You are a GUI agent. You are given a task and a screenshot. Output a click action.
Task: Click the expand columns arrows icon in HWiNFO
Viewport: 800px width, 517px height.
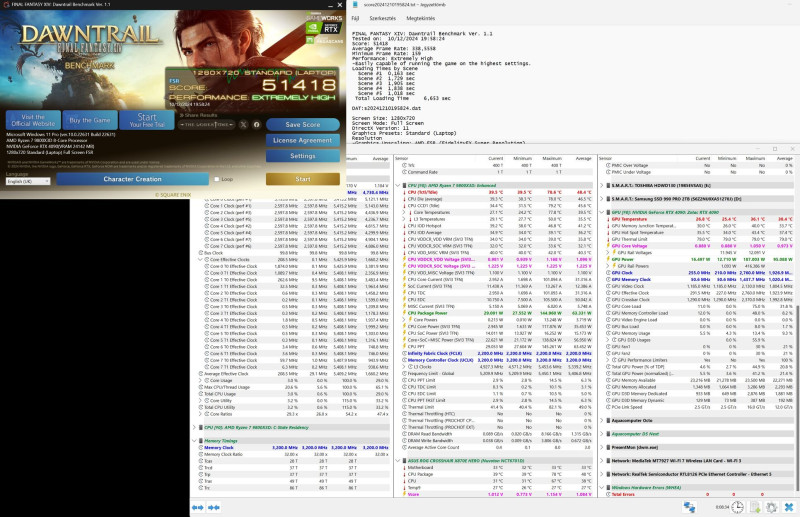coord(197,507)
